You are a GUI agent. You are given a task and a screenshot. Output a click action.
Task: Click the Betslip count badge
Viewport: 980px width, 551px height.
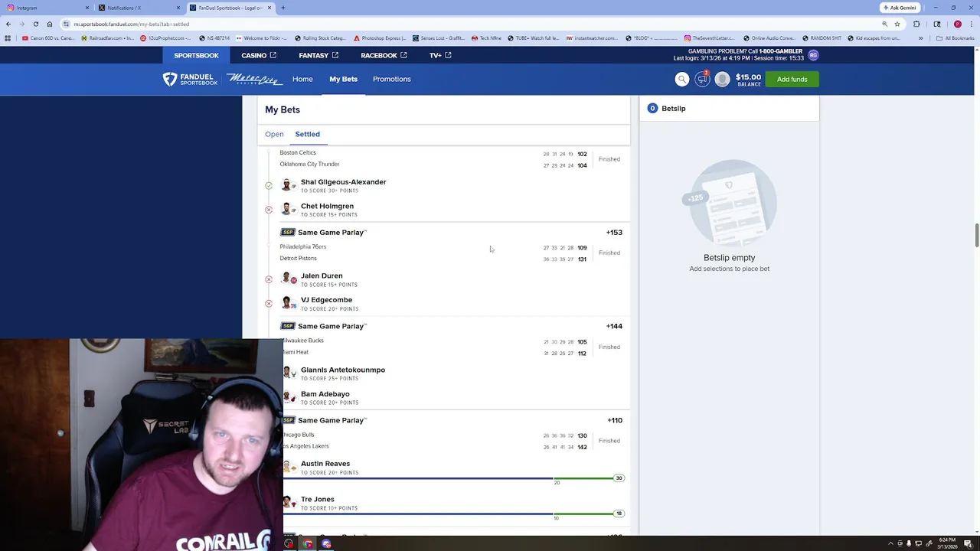click(653, 109)
